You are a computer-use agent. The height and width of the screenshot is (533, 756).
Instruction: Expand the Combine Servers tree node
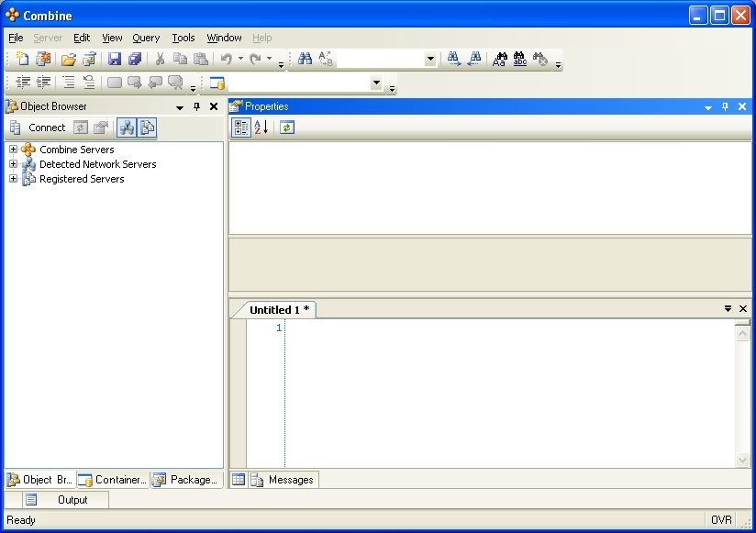click(x=13, y=150)
